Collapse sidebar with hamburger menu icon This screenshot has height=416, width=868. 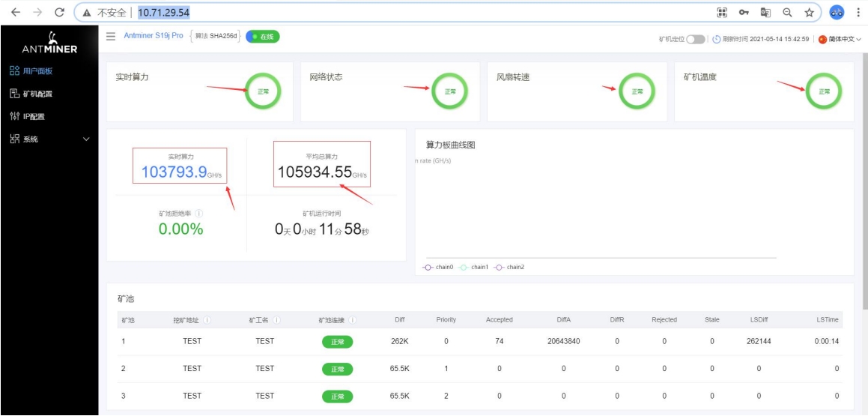[112, 36]
